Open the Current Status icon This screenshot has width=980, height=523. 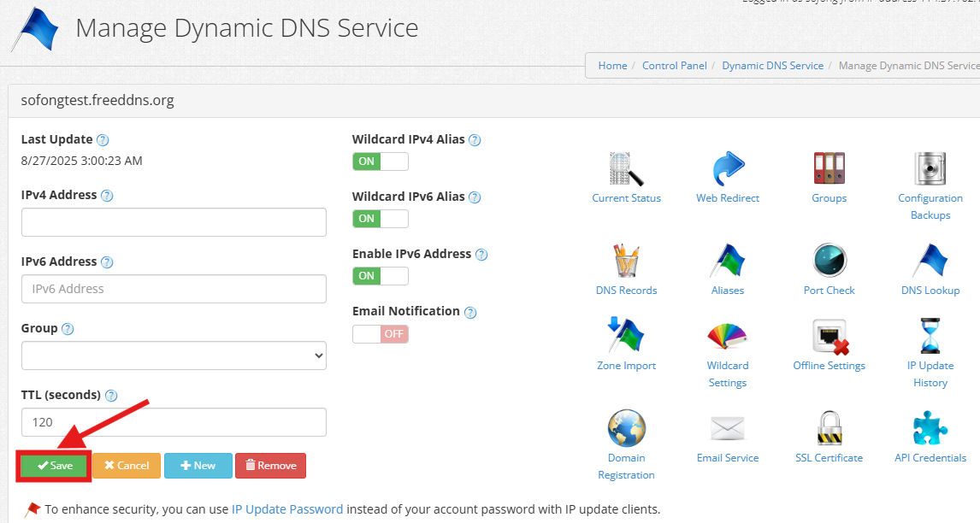pos(626,169)
